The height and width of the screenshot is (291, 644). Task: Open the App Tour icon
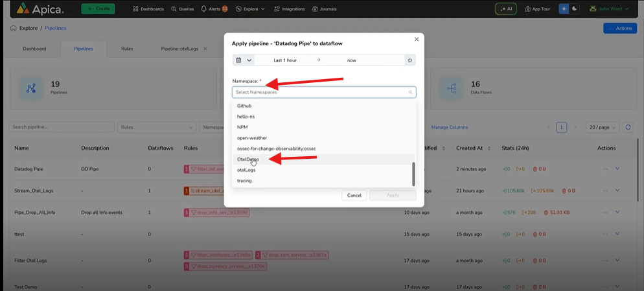pos(528,9)
